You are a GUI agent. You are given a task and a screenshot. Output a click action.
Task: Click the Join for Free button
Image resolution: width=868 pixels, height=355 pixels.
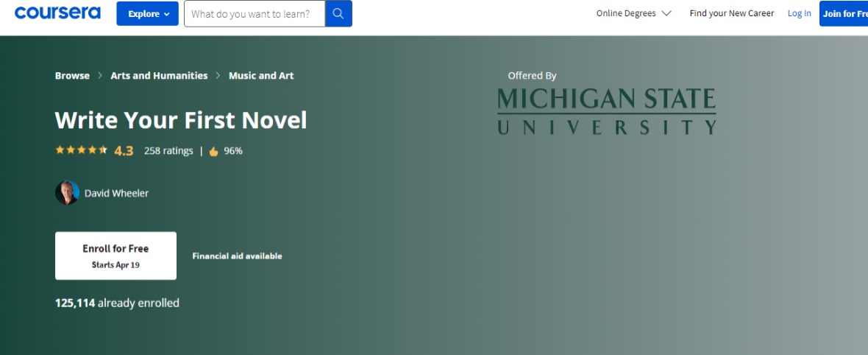coord(844,14)
